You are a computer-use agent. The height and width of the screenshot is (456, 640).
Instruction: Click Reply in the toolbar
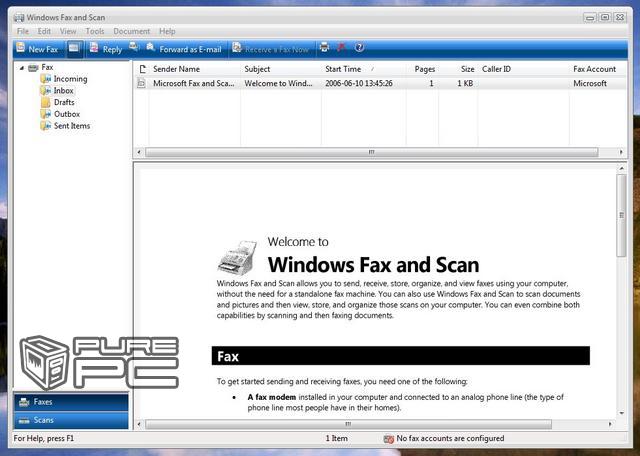pos(106,49)
